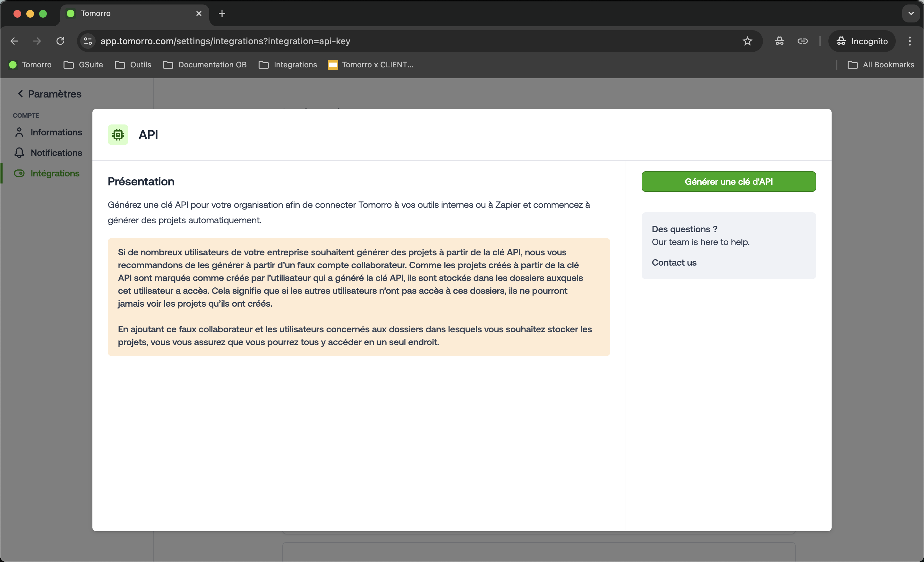Expand the tab search dropdown arrow
This screenshot has height=562, width=924.
[911, 13]
